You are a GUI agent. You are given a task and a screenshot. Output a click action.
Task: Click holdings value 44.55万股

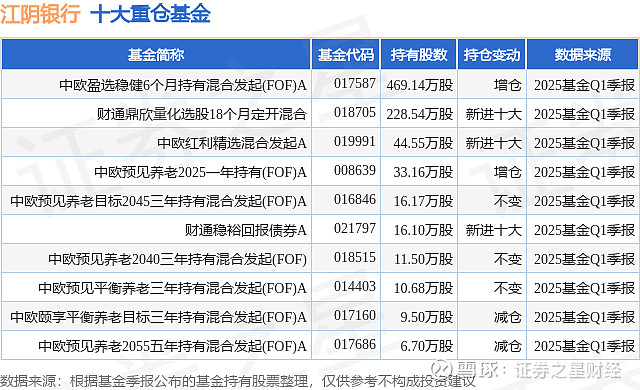click(x=423, y=143)
